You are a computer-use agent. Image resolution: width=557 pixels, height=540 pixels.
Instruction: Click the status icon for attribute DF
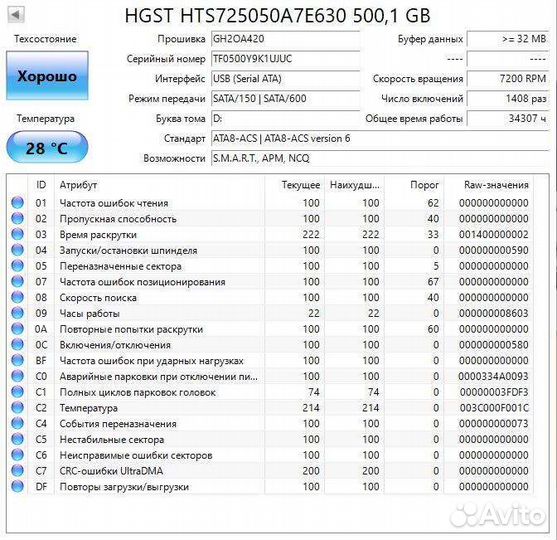click(17, 486)
